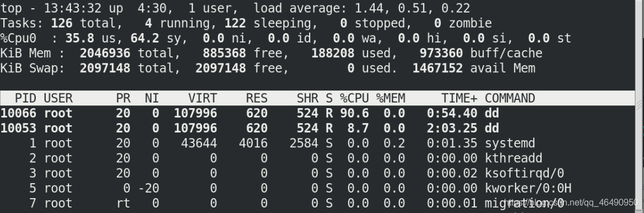This screenshot has height=213, width=644.
Task: Select the PID 10066 cell
Action: point(18,113)
